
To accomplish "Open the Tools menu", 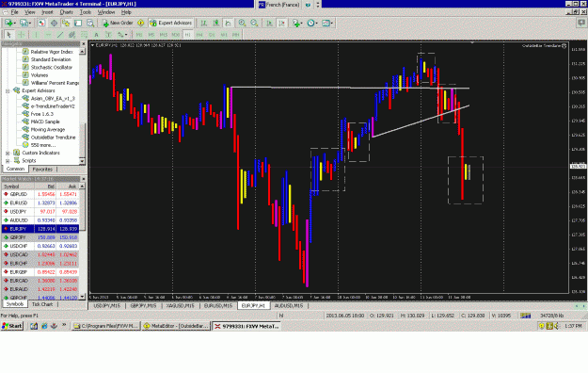I will point(85,12).
